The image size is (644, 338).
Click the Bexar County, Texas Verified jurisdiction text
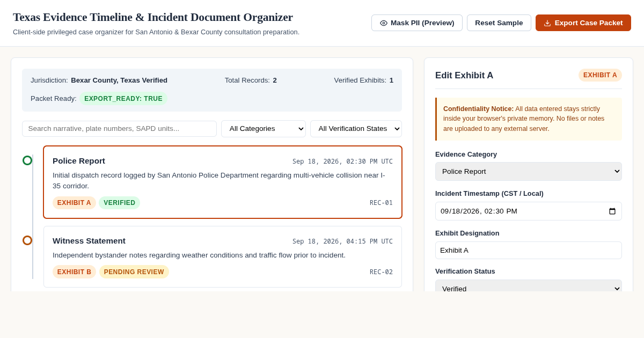(119, 80)
